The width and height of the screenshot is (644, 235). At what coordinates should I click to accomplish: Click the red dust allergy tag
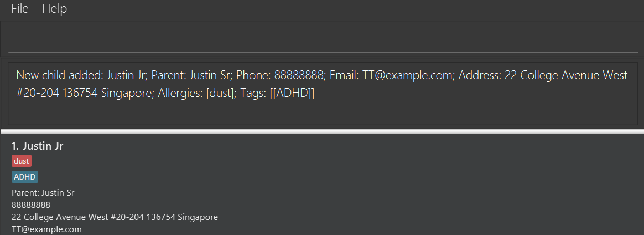pos(22,161)
